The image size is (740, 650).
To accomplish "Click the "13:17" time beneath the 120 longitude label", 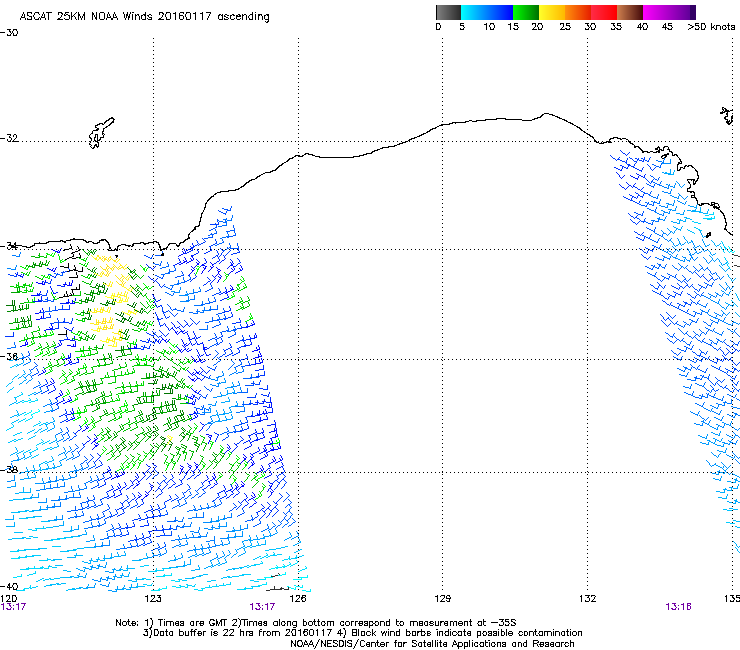I will point(13,607).
